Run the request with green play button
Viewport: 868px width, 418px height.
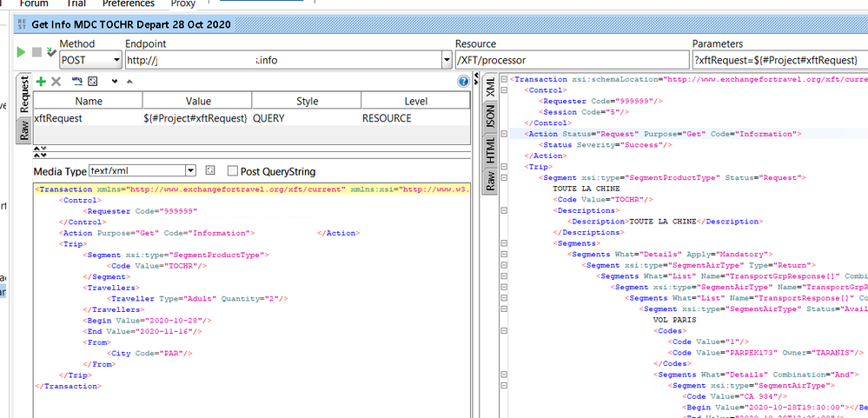tap(21, 53)
